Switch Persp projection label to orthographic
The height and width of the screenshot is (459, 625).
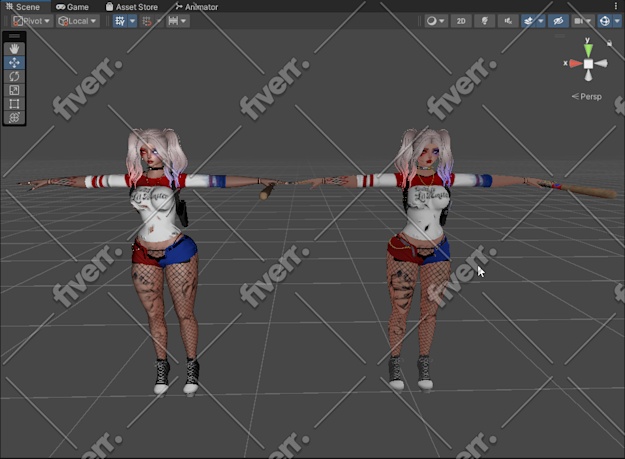coord(587,96)
